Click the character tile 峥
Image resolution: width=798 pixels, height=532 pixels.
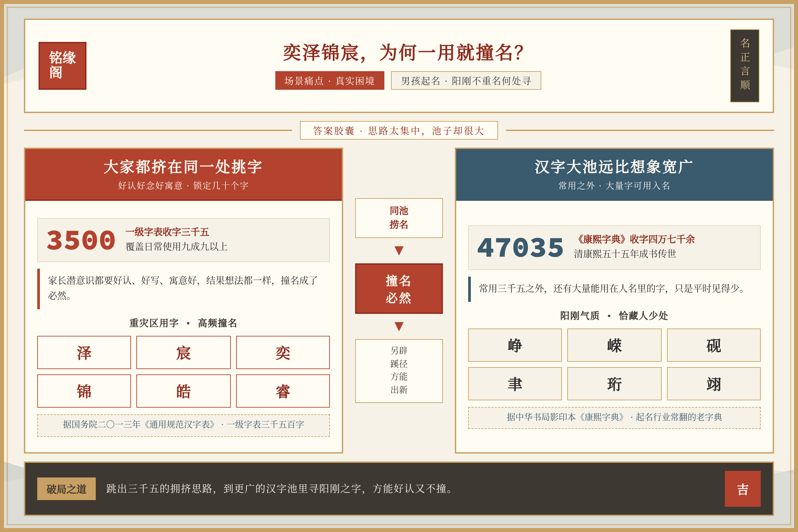[515, 345]
